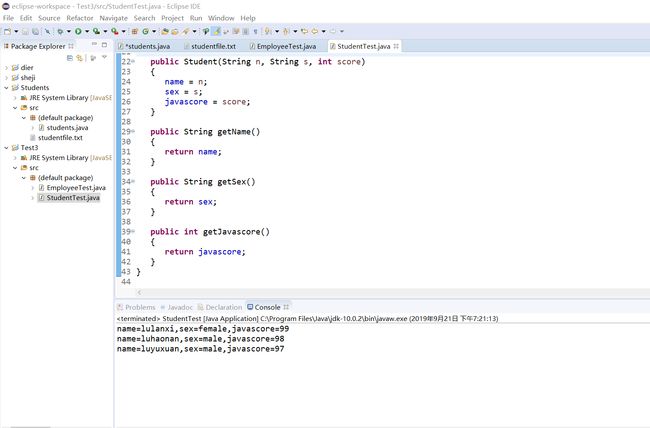Expand EmployeeTest.java tree node
Image resolution: width=650 pixels, height=428 pixels.
click(32, 187)
